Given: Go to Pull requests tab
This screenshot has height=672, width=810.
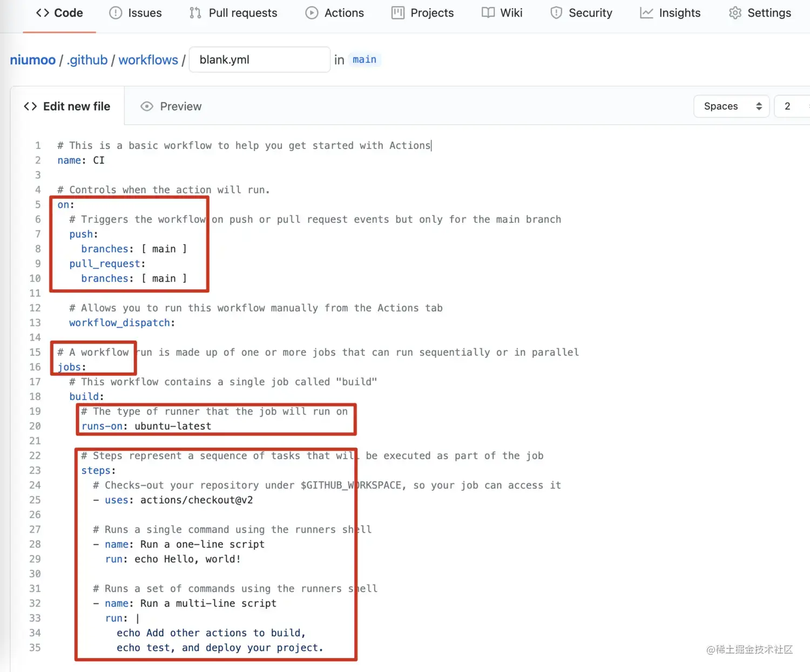Looking at the screenshot, I should (233, 13).
